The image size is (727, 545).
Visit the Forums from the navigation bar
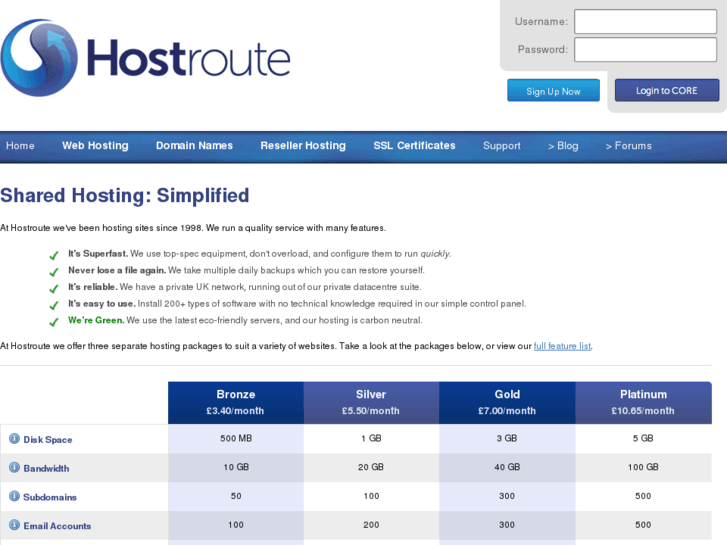pos(628,146)
